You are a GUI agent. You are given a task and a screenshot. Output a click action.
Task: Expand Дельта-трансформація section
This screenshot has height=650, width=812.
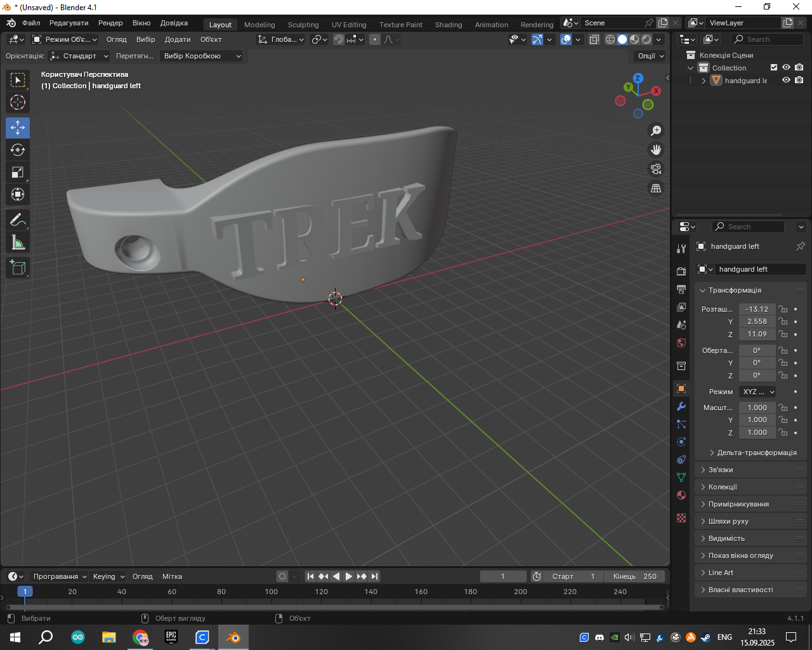coord(752,453)
